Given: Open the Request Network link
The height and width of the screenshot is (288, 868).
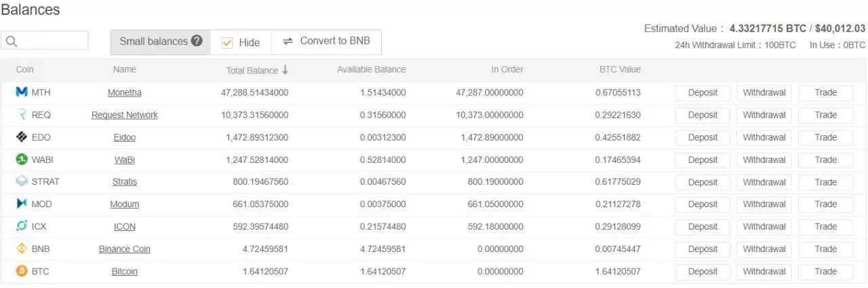Looking at the screenshot, I should point(125,115).
